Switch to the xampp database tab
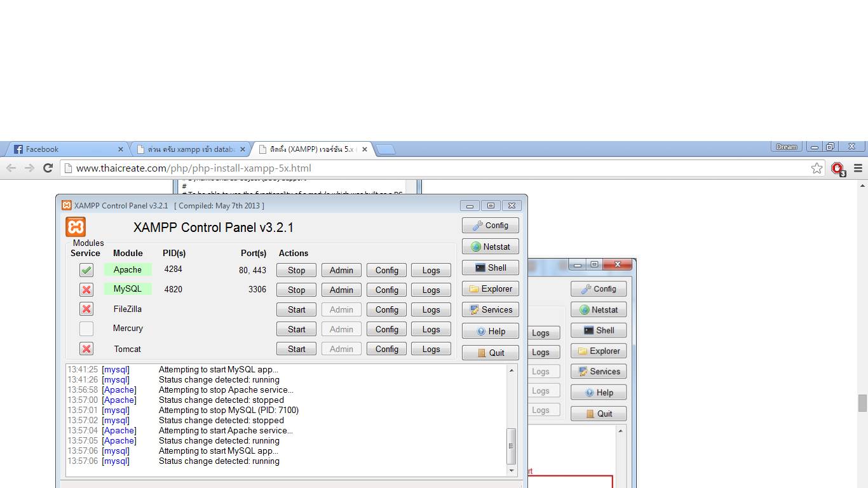 (x=191, y=149)
